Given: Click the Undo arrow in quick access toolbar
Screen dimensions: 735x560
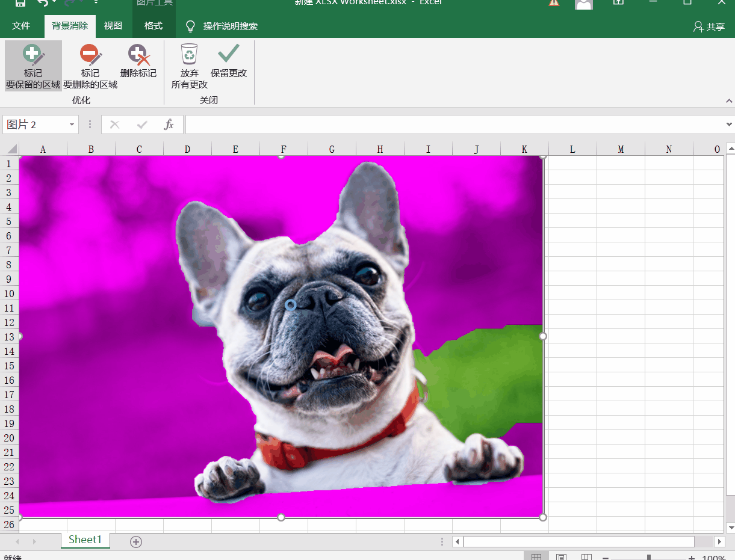Looking at the screenshot, I should 42,2.
